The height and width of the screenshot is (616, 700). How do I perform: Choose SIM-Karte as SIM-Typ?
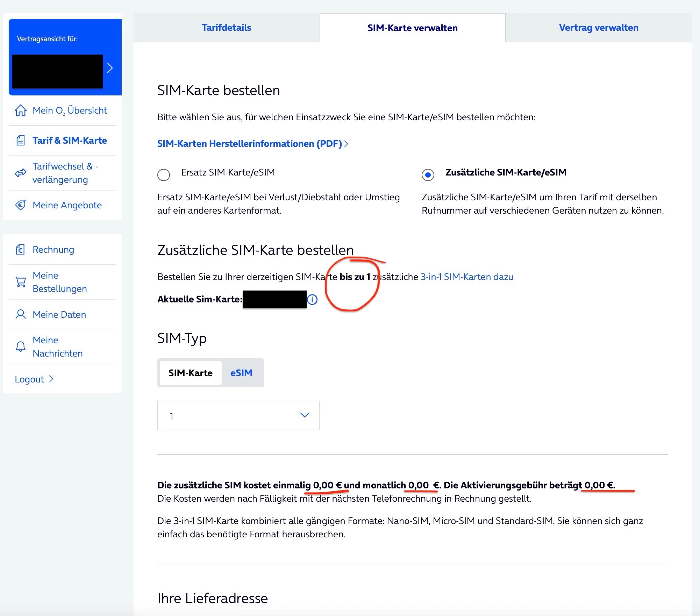(x=191, y=373)
